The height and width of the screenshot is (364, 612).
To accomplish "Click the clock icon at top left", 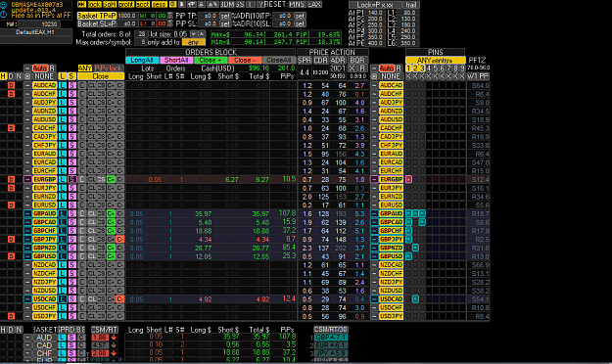I will [x=4, y=15].
